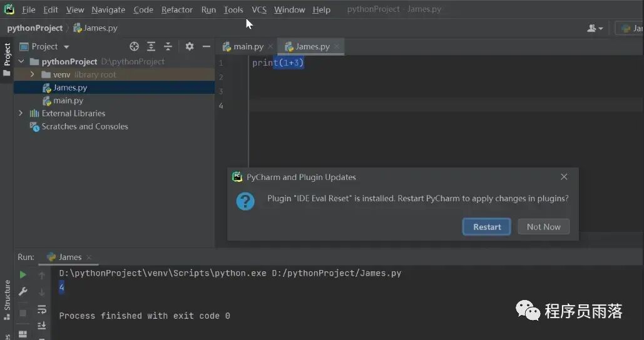This screenshot has width=644, height=340.
Task: Click pythonProject breadcrumb in navigation bar
Action: (35, 28)
